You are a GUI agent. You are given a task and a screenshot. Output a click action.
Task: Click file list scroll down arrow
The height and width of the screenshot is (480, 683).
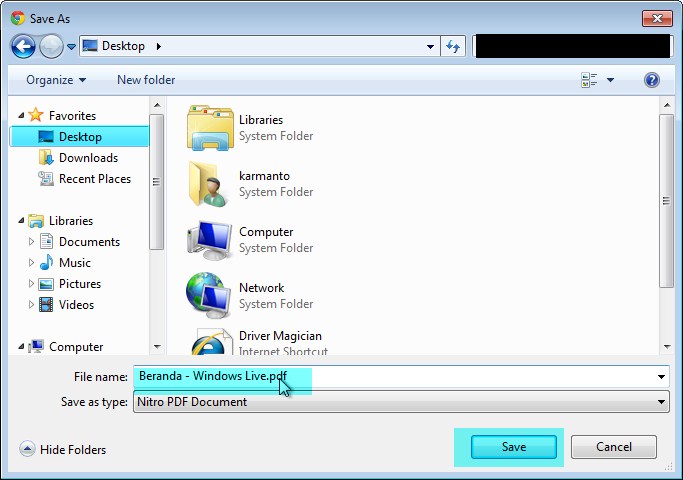[666, 347]
